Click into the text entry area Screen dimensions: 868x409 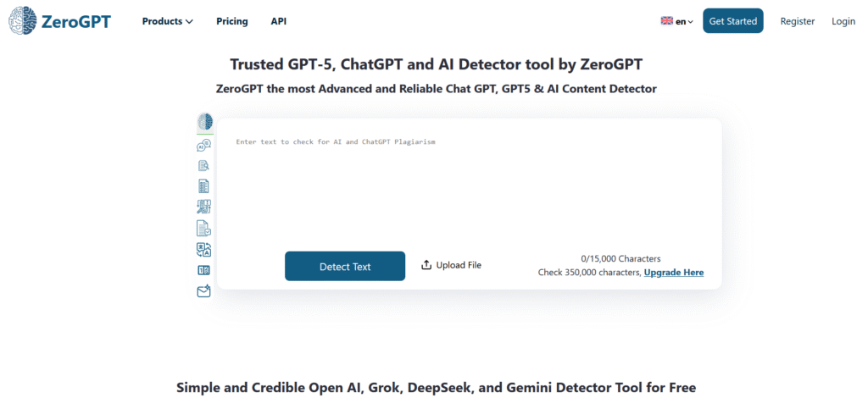pos(469,186)
